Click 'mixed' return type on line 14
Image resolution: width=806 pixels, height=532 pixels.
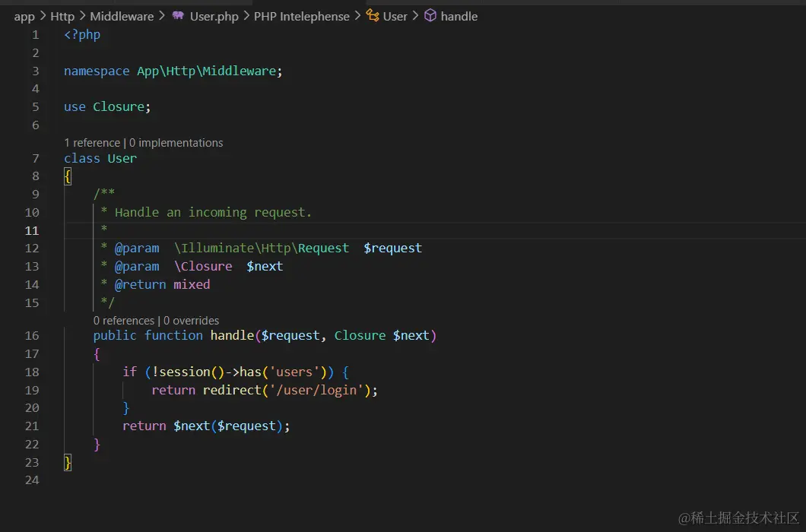point(192,284)
